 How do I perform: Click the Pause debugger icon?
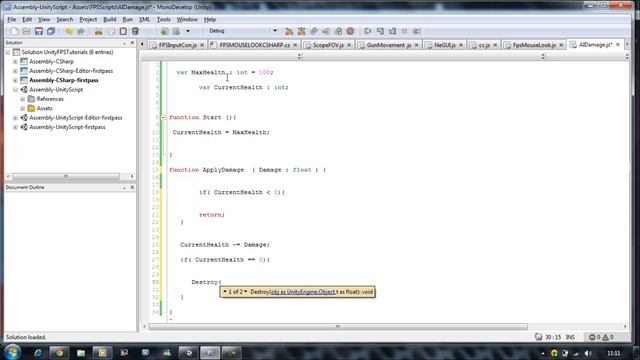(404, 31)
